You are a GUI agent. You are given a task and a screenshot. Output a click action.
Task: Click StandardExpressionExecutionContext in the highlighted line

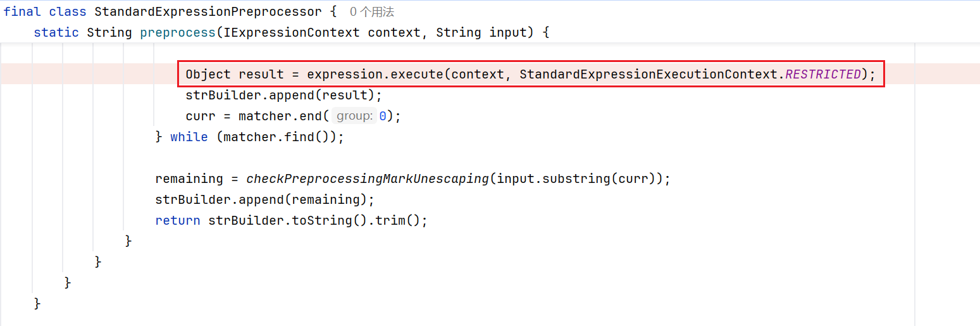click(648, 74)
